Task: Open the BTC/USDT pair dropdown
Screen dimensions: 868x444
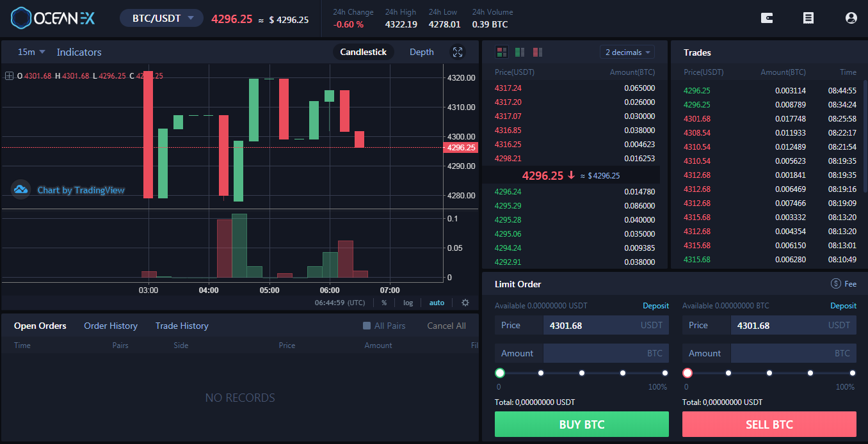Action: [x=162, y=19]
